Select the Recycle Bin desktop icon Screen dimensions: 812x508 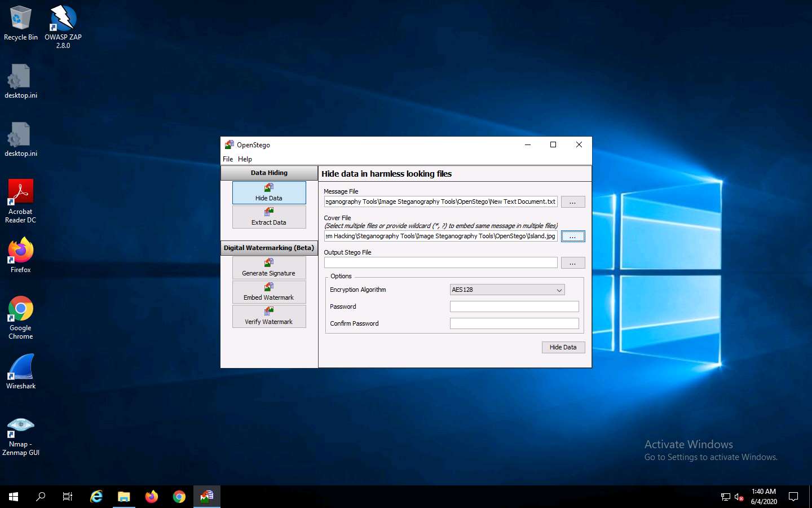pos(21,23)
